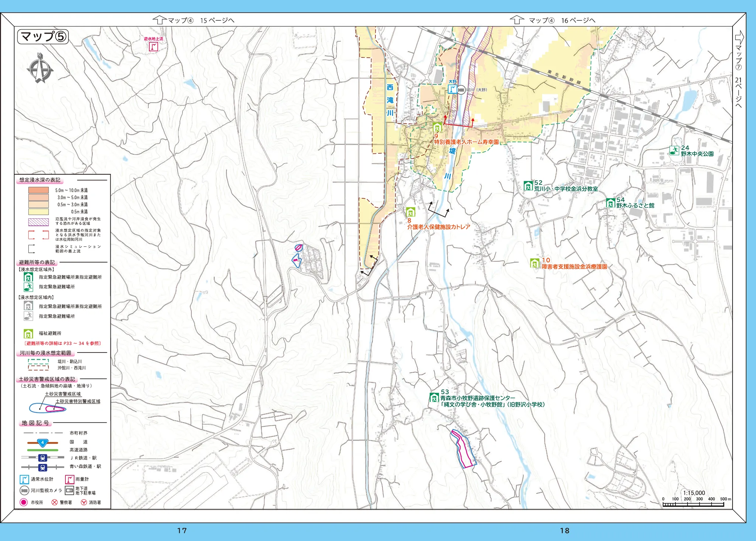756x541 pixels.
Task: Click up arrow beside マップ④ 16ページへ
Action: [517, 20]
